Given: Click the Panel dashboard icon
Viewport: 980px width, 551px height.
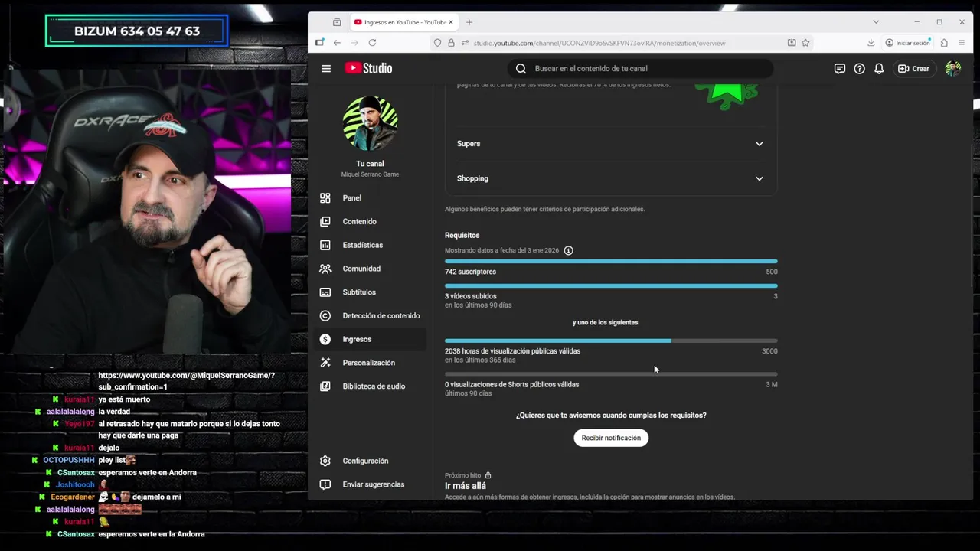Looking at the screenshot, I should tap(325, 197).
